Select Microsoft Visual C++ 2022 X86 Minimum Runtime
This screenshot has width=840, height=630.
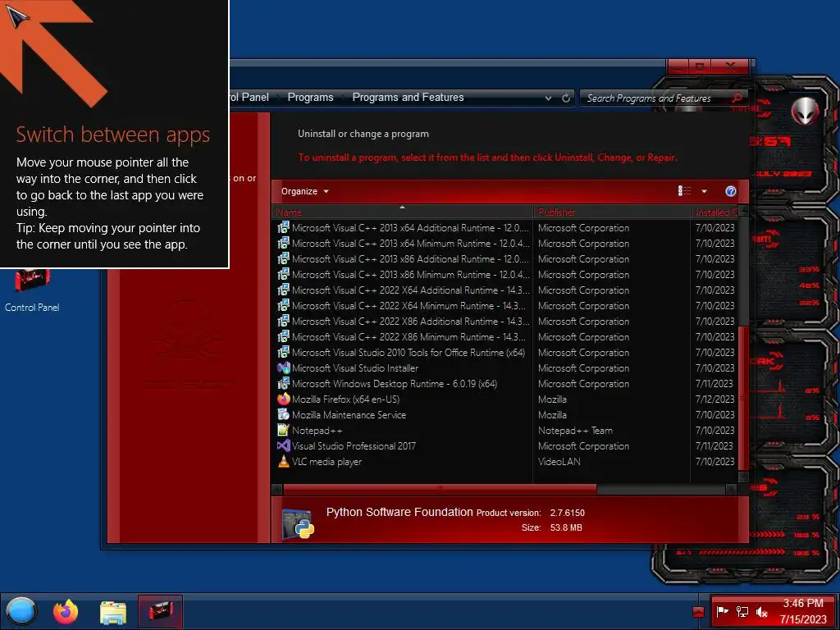click(409, 336)
